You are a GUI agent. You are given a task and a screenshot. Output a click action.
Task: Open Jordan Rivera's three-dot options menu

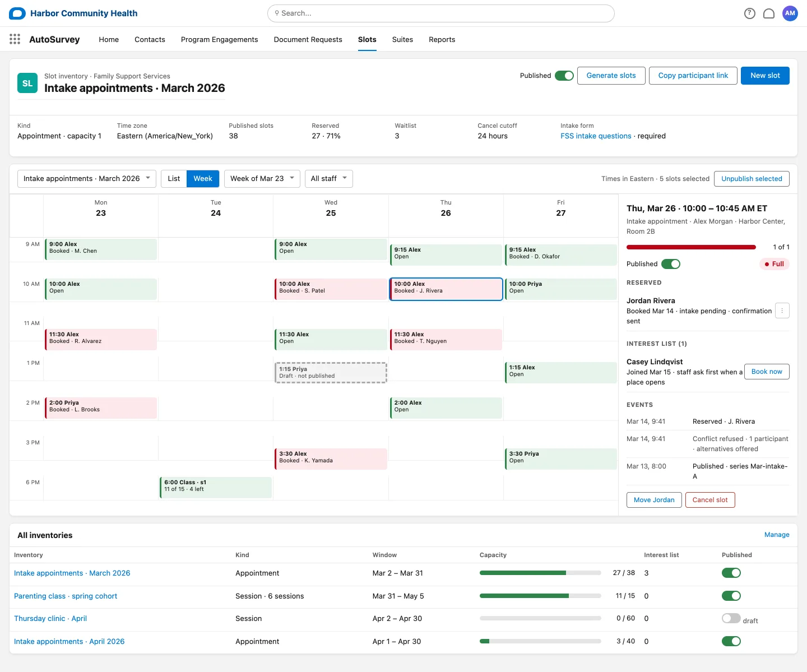coord(782,310)
